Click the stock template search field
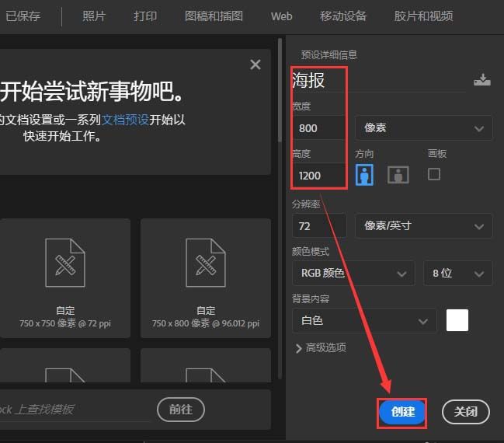The image size is (504, 443). (x=74, y=410)
